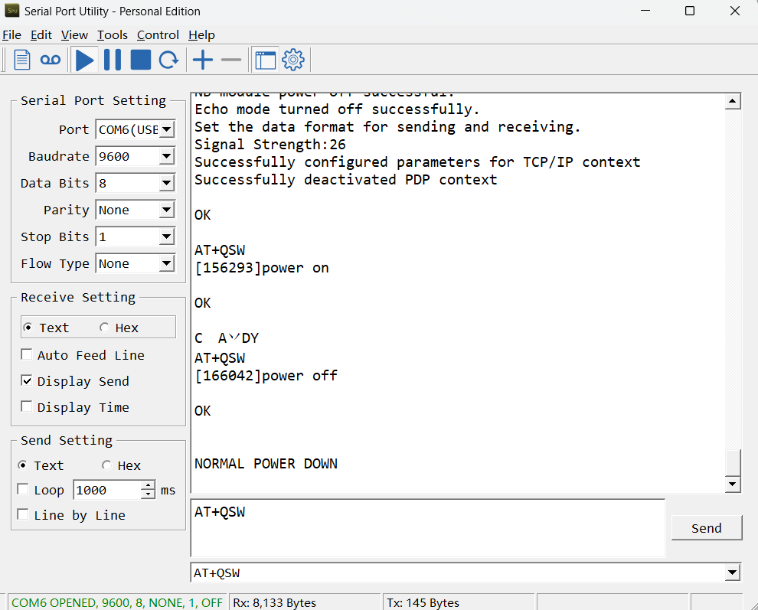Click the Echo mode turned off line
This screenshot has width=758, height=610.
coord(337,109)
